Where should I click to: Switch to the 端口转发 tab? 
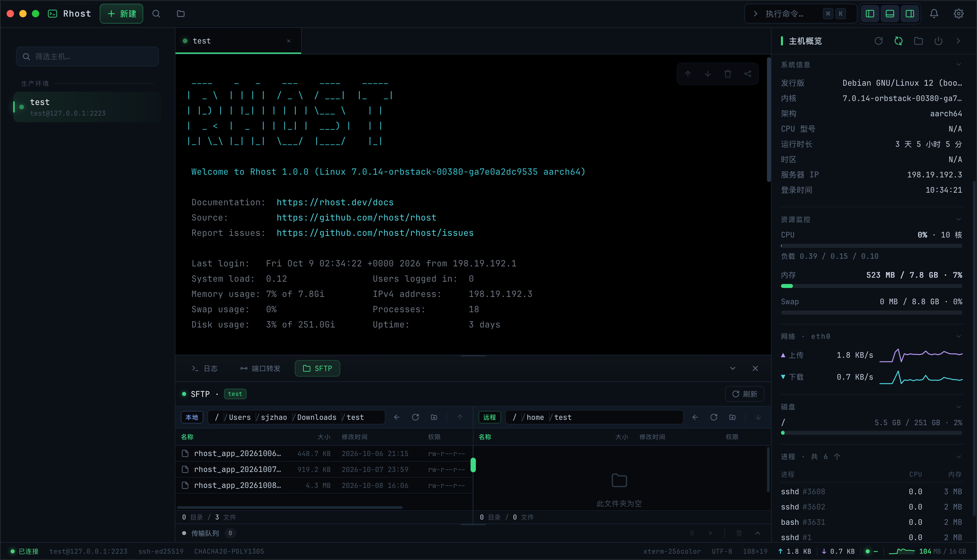click(x=261, y=368)
